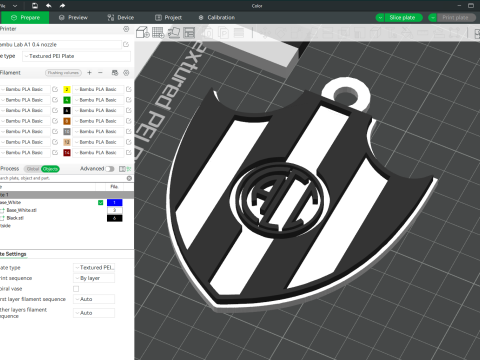Add a filament with the plus icon
Screen dimensions: 480x360
(x=89, y=73)
